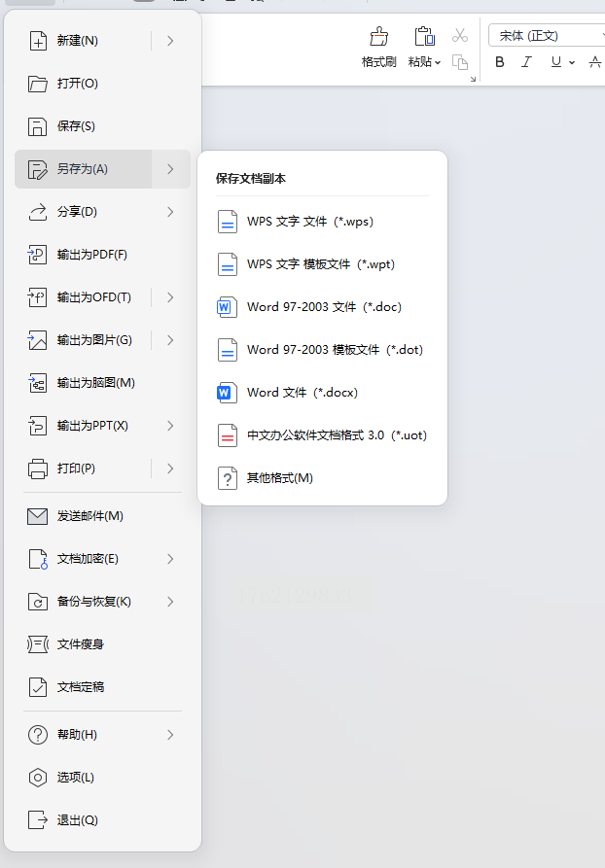Toggle Underline formatting
This screenshot has height=868, width=605.
pos(555,62)
